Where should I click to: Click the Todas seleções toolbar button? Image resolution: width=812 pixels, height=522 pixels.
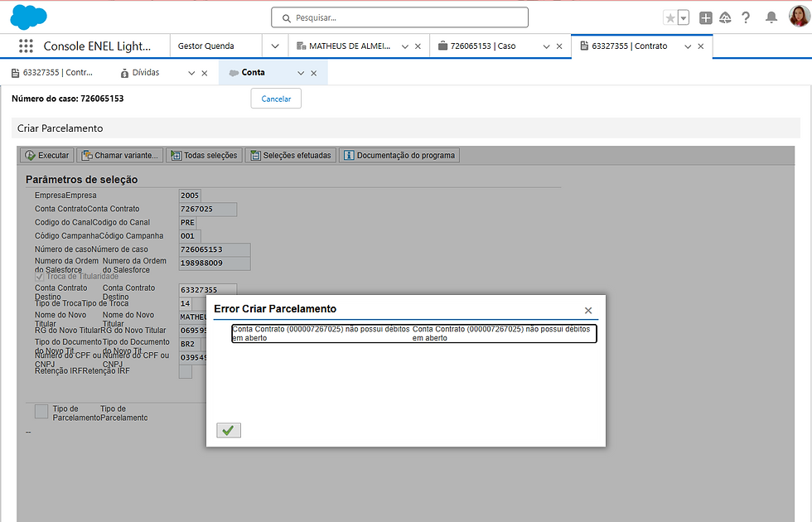click(x=204, y=156)
